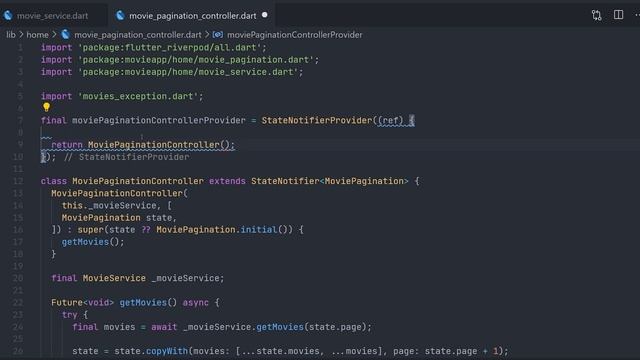This screenshot has height=360, width=640.
Task: Click the Dart icon on the pagination controller tab
Action: [x=120, y=16]
